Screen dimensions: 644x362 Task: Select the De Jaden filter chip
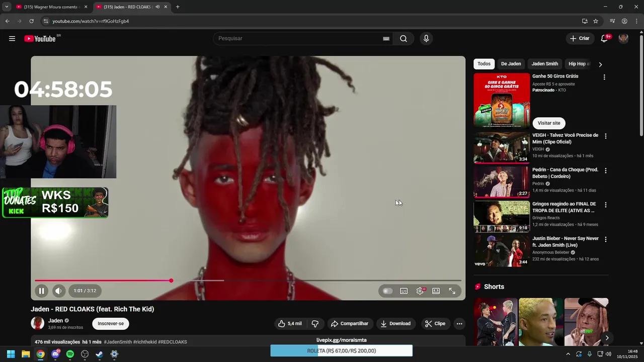tap(511, 64)
